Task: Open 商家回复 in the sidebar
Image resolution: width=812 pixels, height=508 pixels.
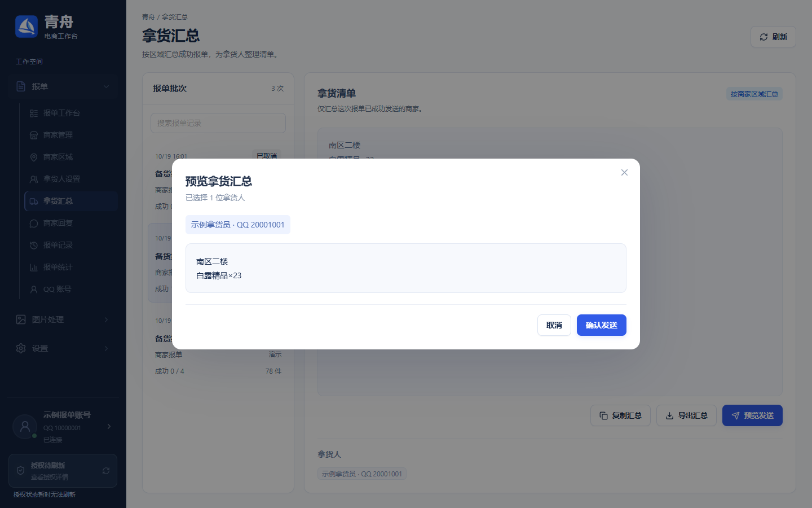Action: point(71,223)
